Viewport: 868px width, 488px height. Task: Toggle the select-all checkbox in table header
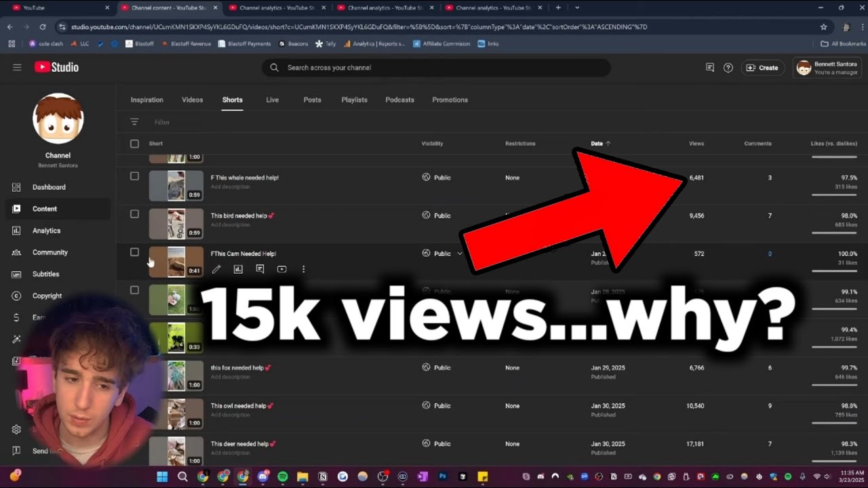[x=134, y=144]
